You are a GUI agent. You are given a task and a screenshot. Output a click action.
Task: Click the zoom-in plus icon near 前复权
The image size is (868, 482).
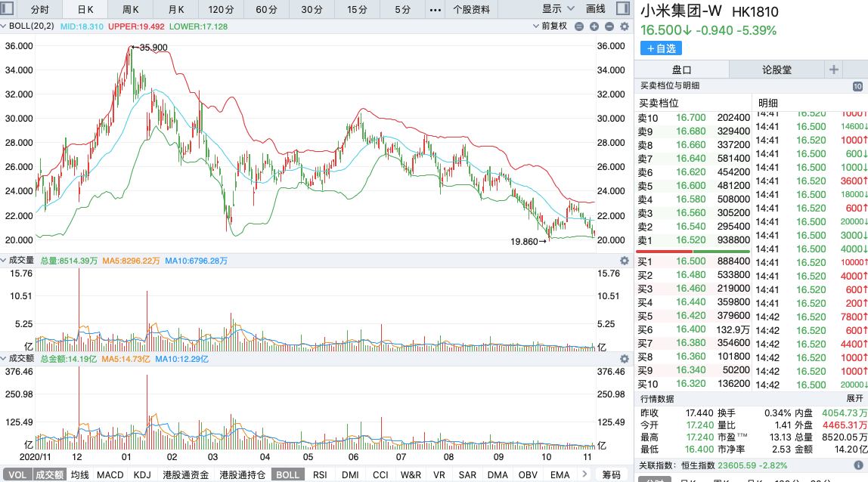(x=595, y=26)
